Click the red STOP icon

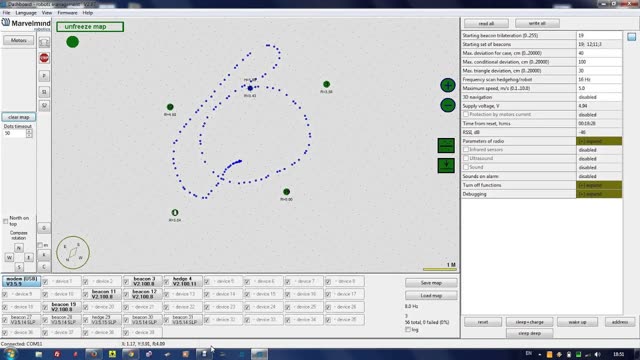[x=44, y=58]
